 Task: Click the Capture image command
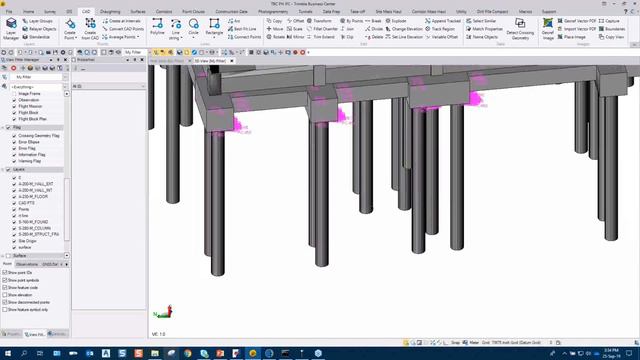609,21
